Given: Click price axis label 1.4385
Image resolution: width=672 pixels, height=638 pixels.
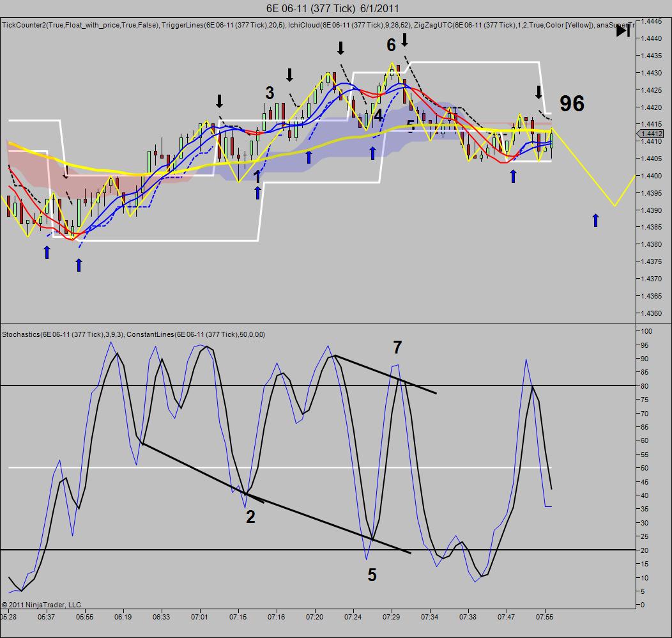Looking at the screenshot, I should click(x=652, y=227).
